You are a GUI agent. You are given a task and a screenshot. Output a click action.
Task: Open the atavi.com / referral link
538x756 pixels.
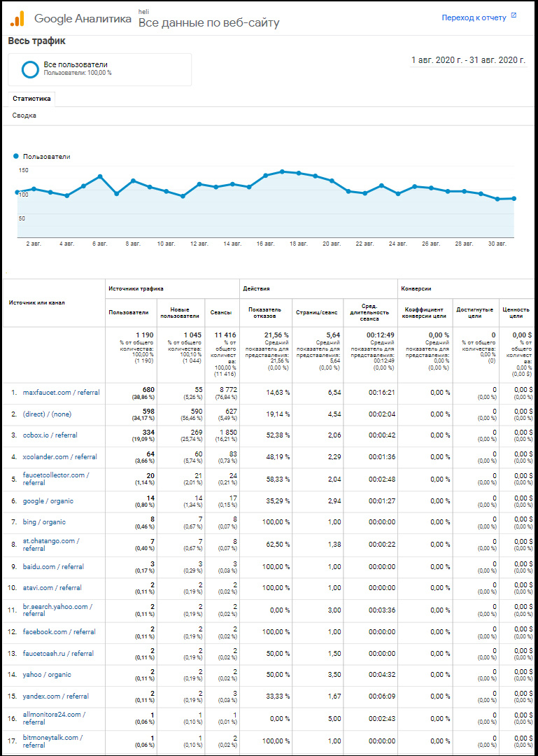[x=52, y=588]
